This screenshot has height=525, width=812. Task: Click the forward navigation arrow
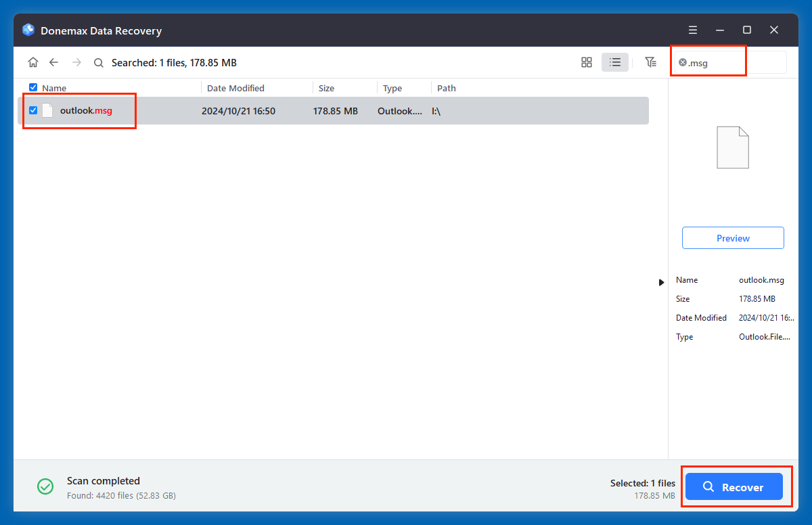pyautogui.click(x=75, y=62)
